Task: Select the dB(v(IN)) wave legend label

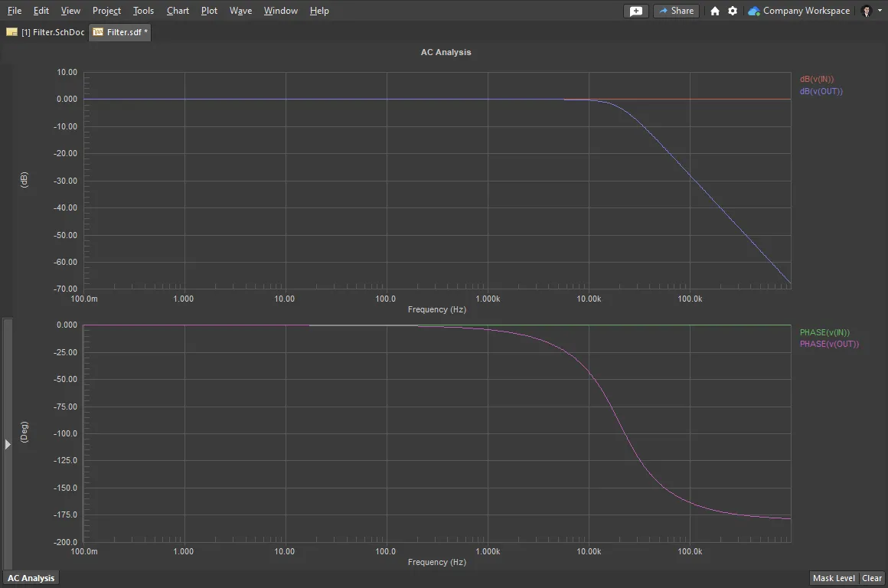Action: pyautogui.click(x=817, y=79)
